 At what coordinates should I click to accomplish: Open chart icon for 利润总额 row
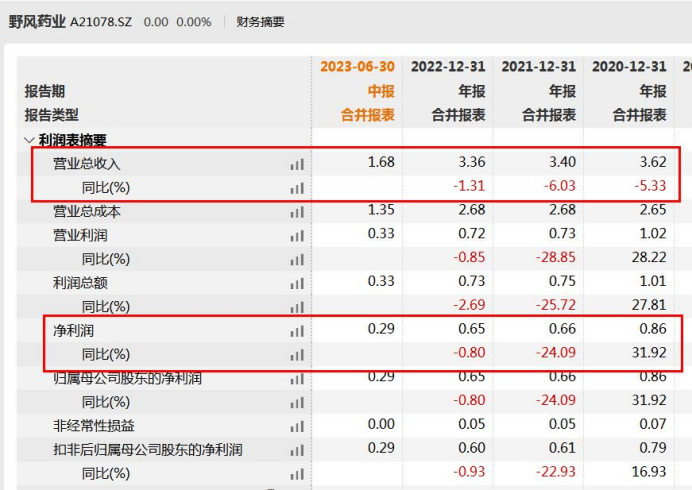[297, 284]
